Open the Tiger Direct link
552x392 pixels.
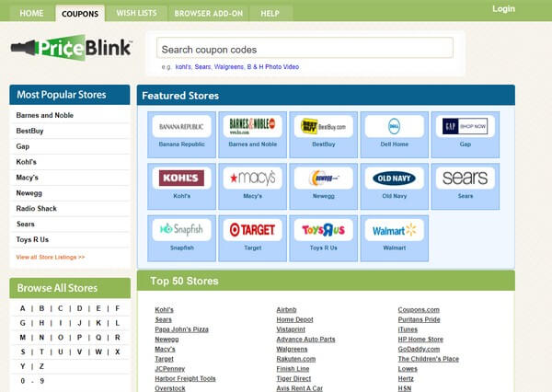pos(293,378)
